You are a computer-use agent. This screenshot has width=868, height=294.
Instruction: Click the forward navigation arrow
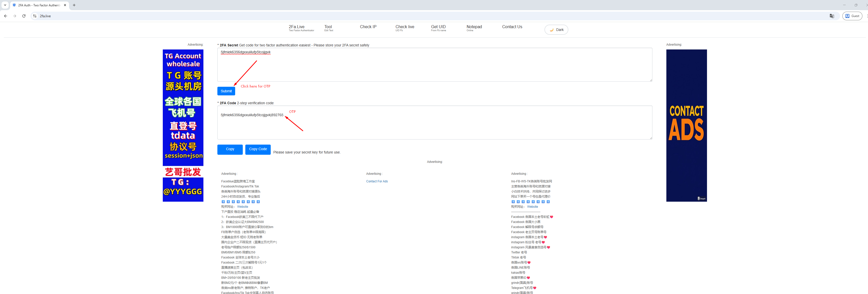(x=14, y=16)
